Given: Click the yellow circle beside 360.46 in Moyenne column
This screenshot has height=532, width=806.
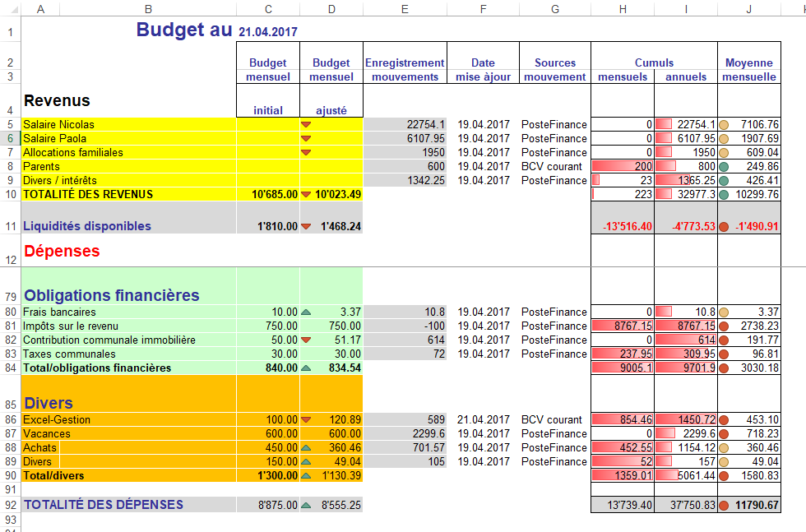Looking at the screenshot, I should (x=724, y=447).
